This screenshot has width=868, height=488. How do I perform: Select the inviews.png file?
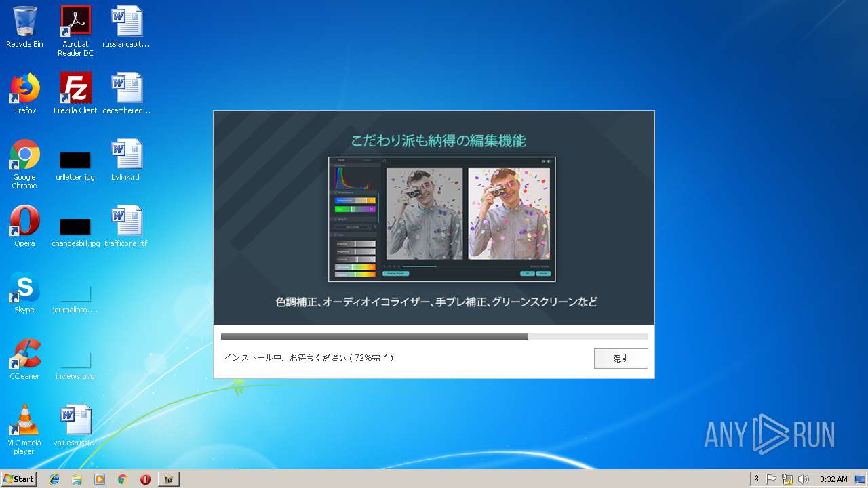(x=75, y=366)
